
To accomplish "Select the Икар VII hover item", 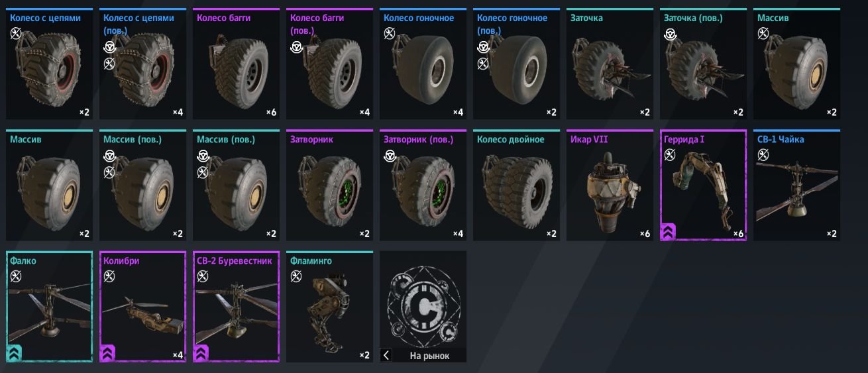I will 610,186.
